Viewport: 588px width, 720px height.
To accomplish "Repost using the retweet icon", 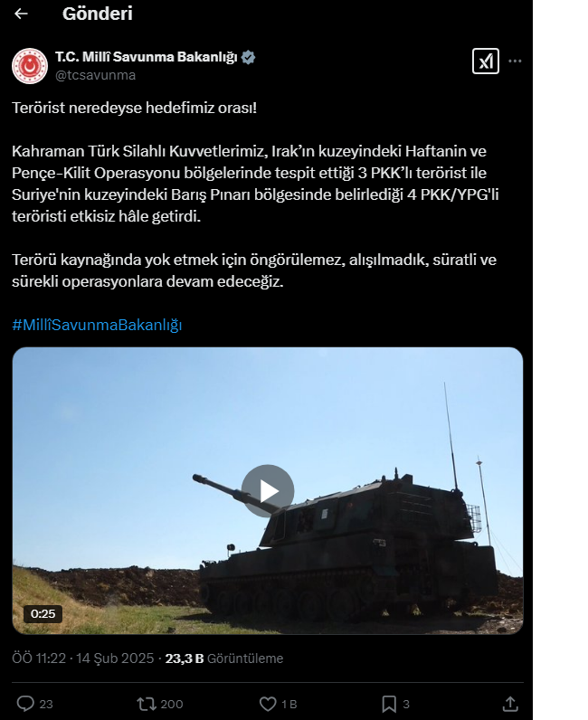I will point(146,704).
